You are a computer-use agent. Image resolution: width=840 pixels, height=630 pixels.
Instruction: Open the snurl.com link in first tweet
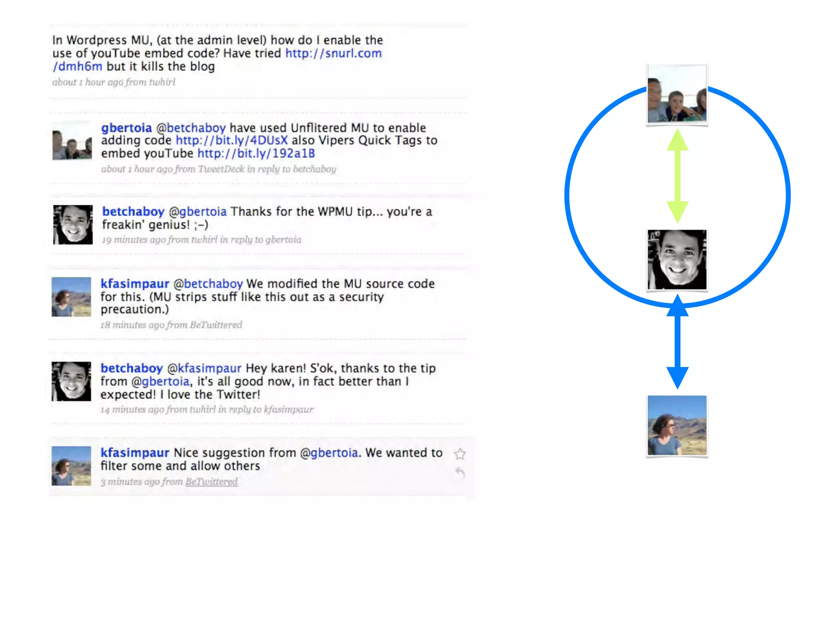pyautogui.click(x=333, y=53)
